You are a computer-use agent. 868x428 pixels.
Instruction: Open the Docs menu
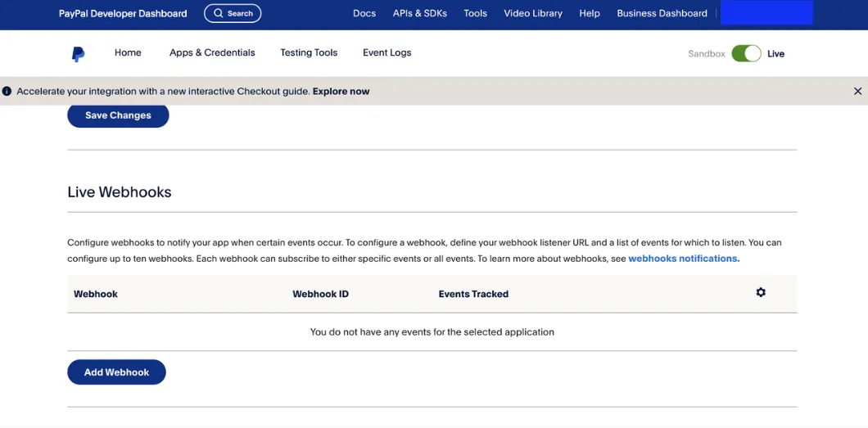pyautogui.click(x=364, y=13)
